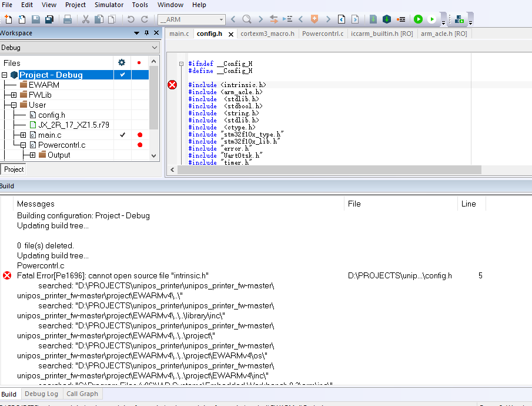The image size is (532, 406).
Task: Click the Toggle Bookmark icon
Action: 314,19
